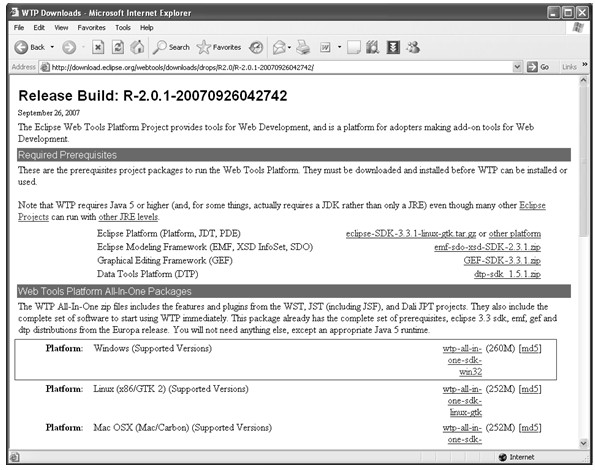Viewport: 595px width, 470px height.
Task: Download dtp-sdk_1.5.1.zip
Action: [x=507, y=274]
